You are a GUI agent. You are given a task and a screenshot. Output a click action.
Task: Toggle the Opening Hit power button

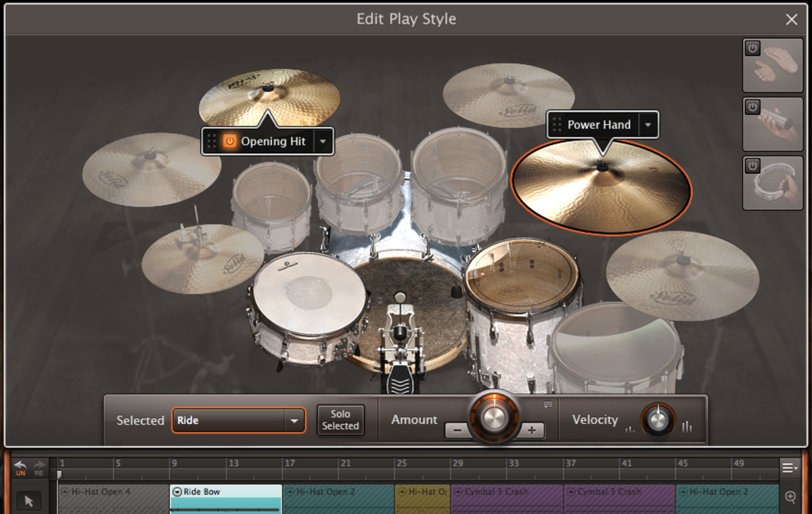click(x=230, y=142)
